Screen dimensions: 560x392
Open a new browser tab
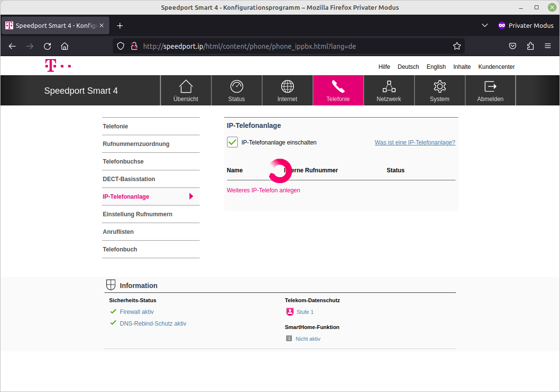(x=120, y=26)
